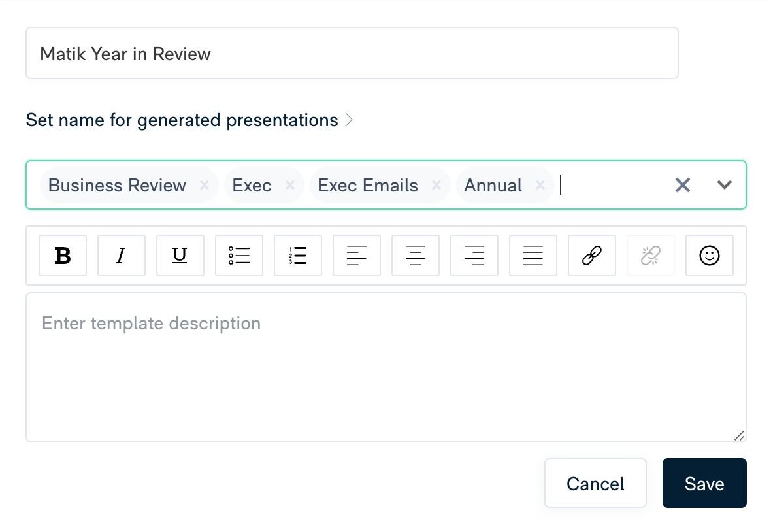771x532 pixels.
Task: Justify the text alignment
Action: click(533, 256)
